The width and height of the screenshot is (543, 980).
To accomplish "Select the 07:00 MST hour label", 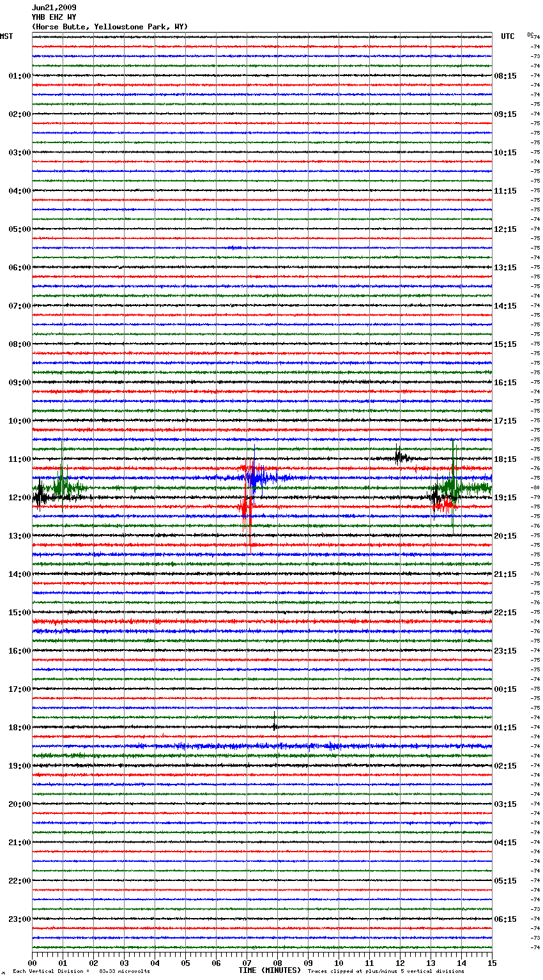I will (20, 306).
